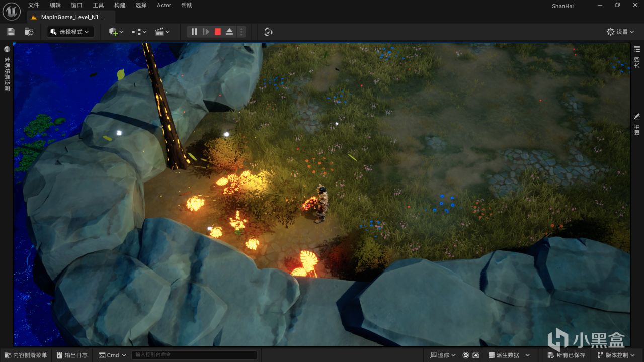
Task: Open the 编辑 menu
Action: click(55, 5)
